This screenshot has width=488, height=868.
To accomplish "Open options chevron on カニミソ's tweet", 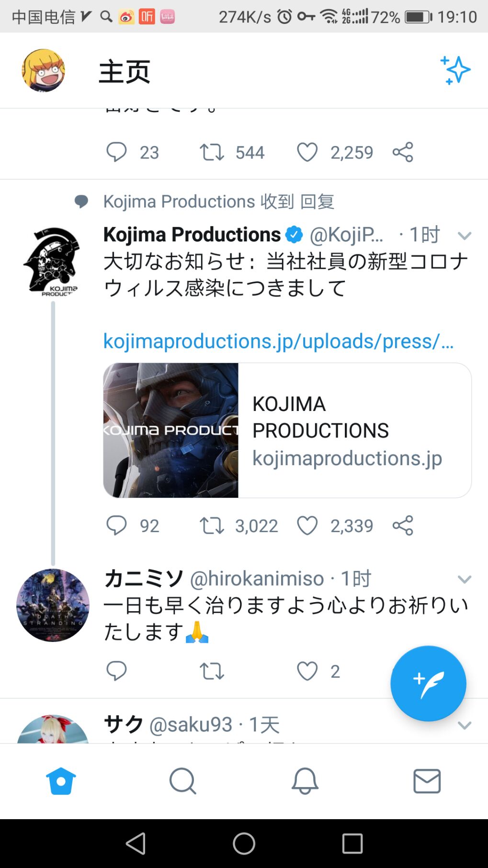I will (464, 580).
